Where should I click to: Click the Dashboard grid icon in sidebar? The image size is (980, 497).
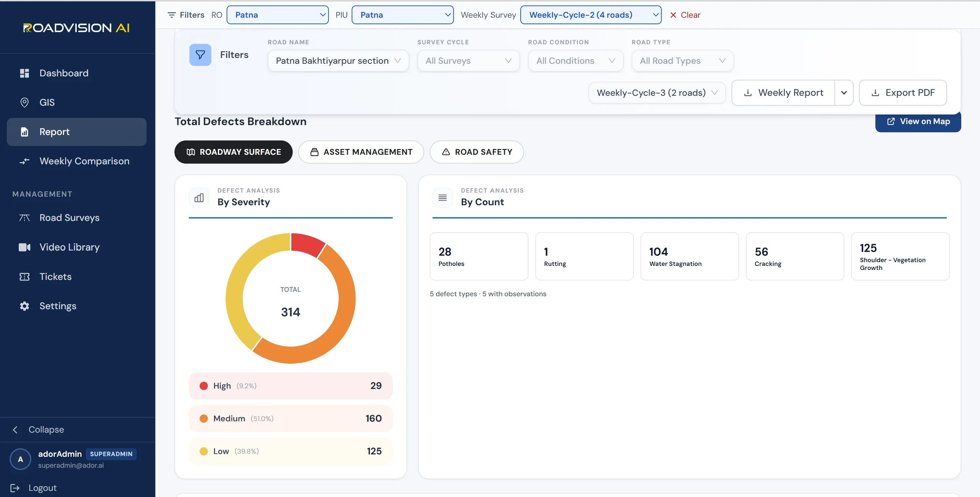pyautogui.click(x=24, y=73)
